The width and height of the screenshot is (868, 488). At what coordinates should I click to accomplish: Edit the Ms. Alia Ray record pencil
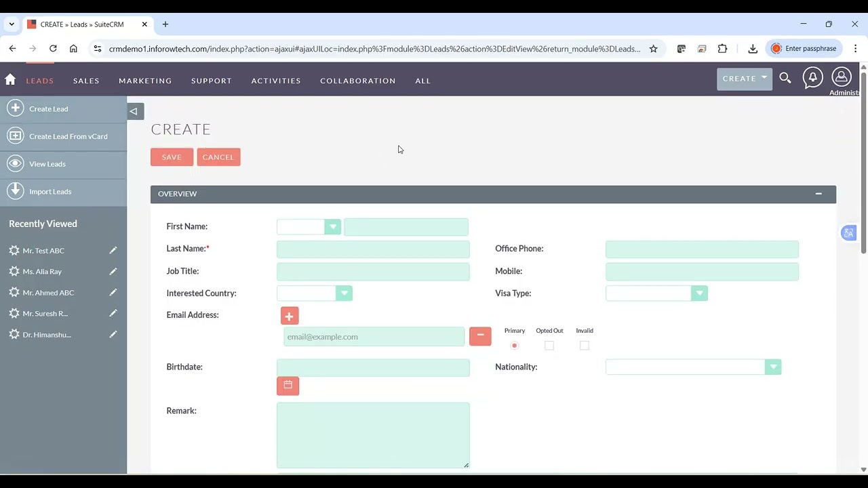click(x=113, y=272)
